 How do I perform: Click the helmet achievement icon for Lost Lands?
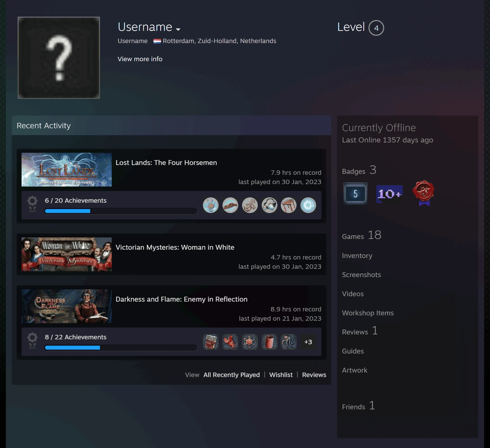point(269,205)
